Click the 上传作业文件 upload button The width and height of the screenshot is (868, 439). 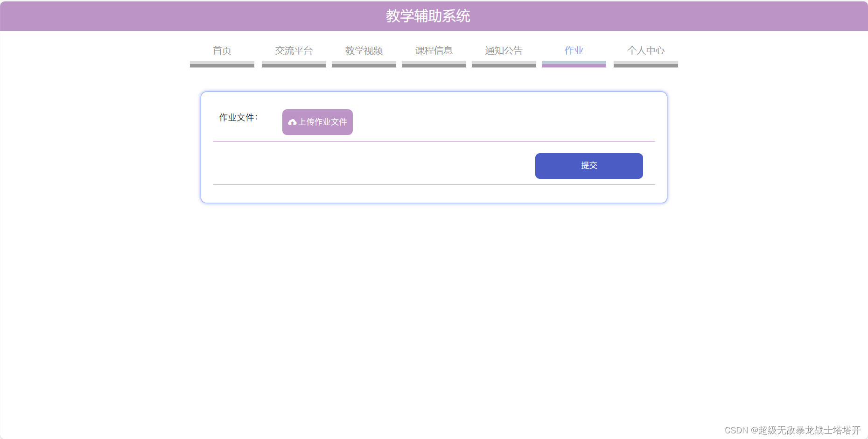click(x=317, y=122)
